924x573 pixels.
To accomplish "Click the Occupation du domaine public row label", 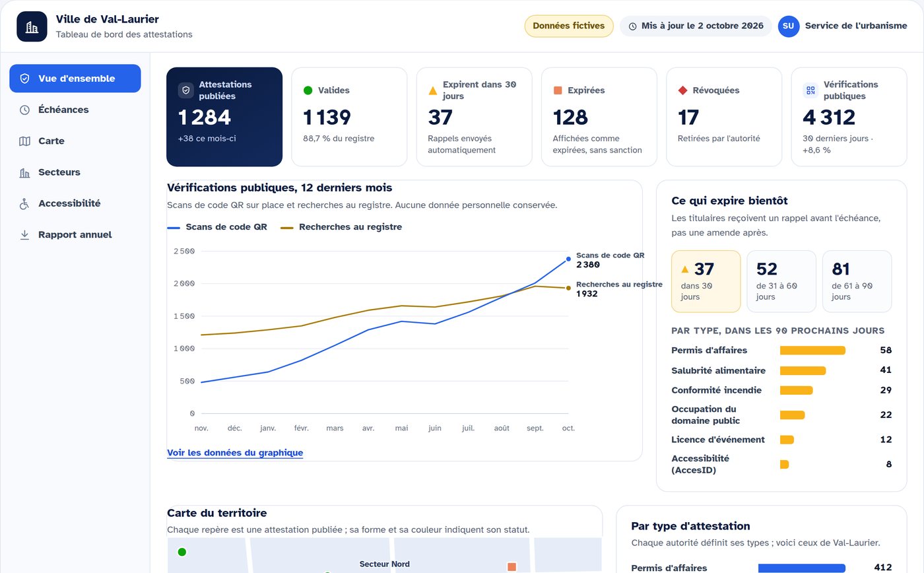I will click(x=706, y=415).
